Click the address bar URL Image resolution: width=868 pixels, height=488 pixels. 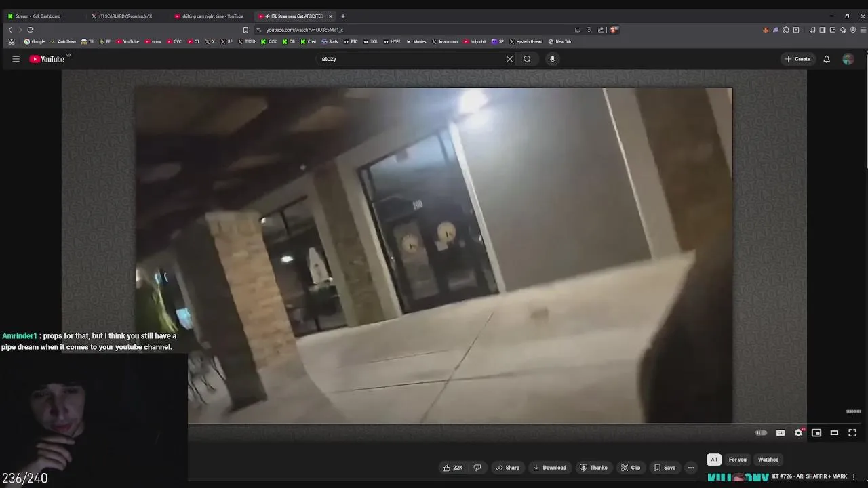point(304,30)
